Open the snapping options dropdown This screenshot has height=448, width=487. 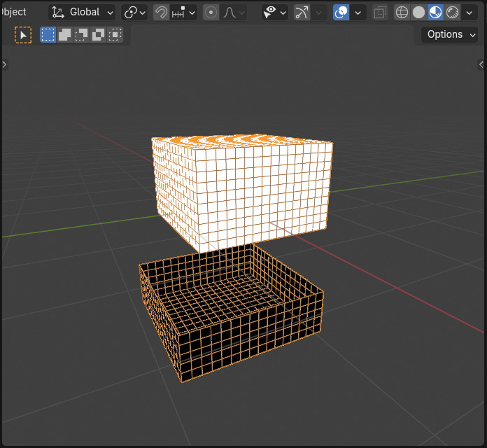click(183, 13)
